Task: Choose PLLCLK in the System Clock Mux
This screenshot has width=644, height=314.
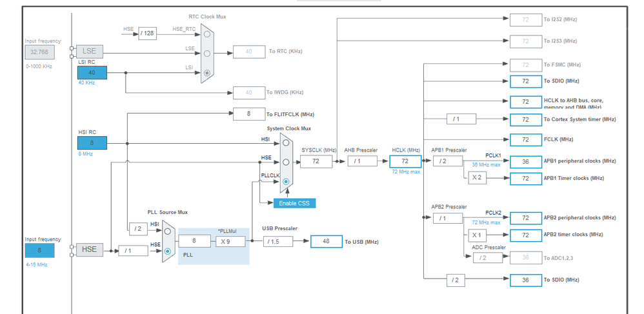Action: click(x=286, y=181)
